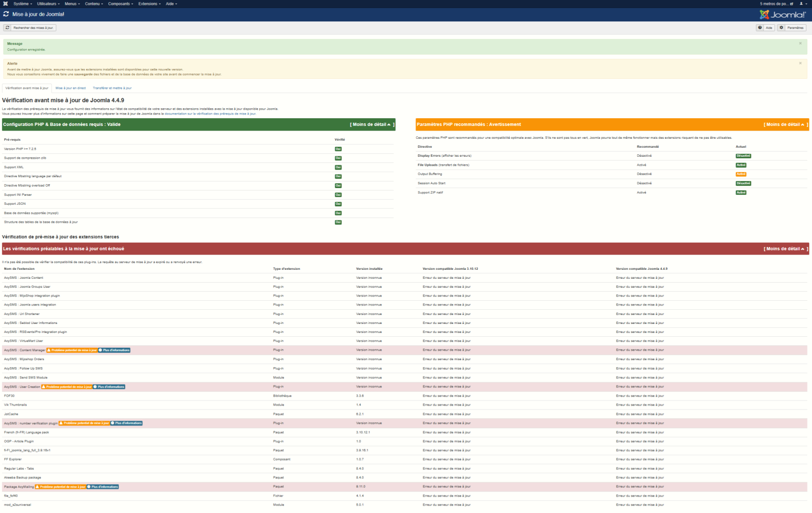The image size is (812, 513).
Task: Click 'Structure des tables de la base de données à jour'
Action: pos(41,222)
